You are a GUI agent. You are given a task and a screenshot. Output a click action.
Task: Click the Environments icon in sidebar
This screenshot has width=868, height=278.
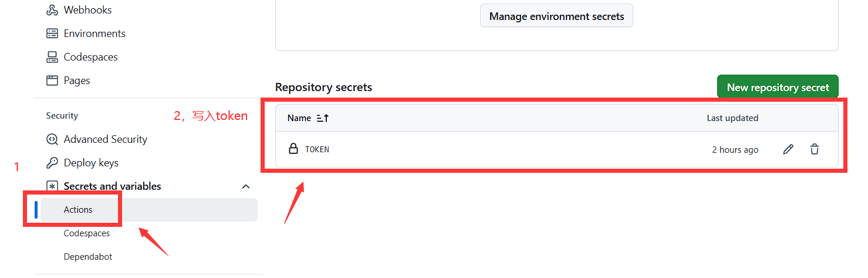pyautogui.click(x=52, y=34)
